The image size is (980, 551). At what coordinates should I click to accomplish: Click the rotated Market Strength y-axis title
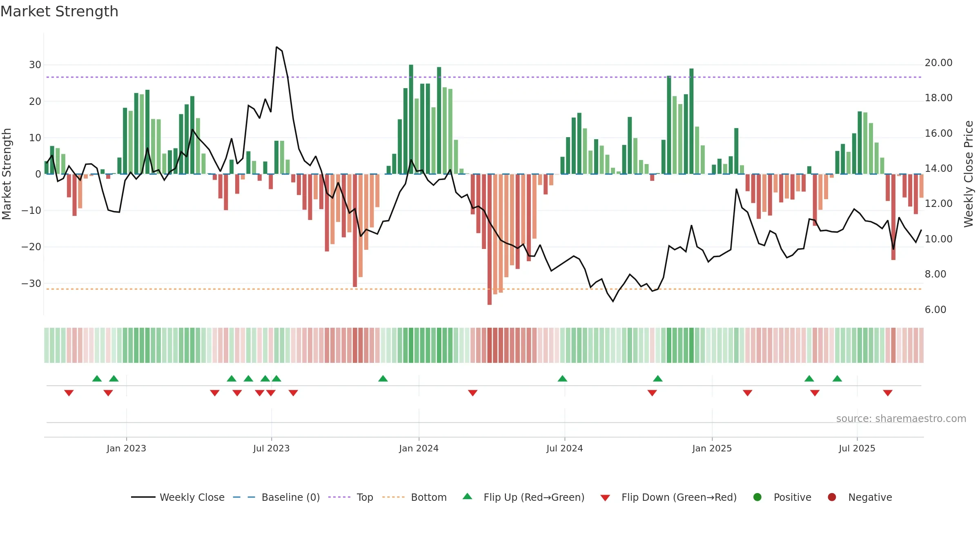7,174
